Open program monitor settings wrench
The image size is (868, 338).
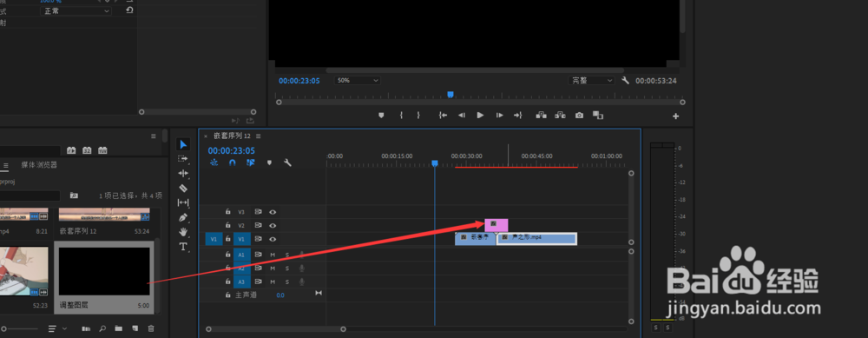click(626, 81)
